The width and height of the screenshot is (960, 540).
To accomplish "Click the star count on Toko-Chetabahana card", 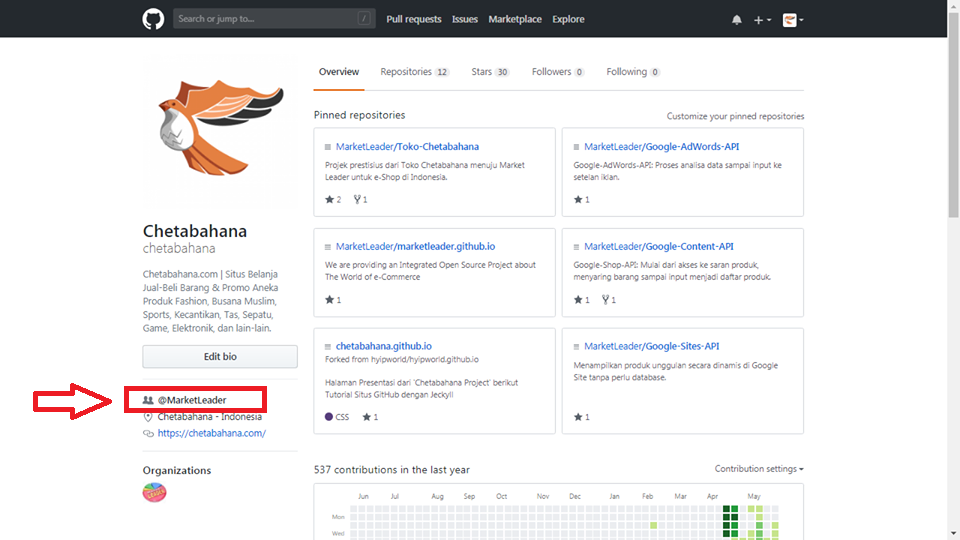I will pyautogui.click(x=333, y=200).
